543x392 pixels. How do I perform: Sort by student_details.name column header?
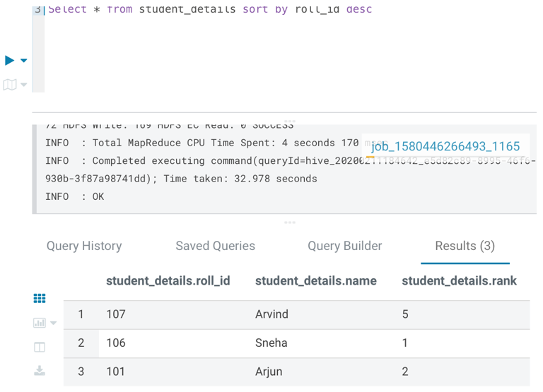(x=315, y=280)
